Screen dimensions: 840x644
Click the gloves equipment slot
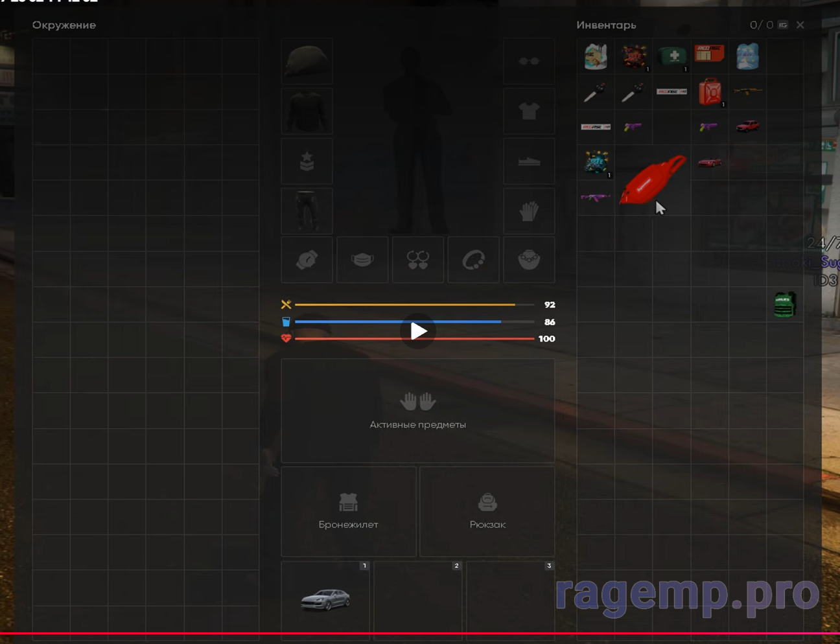tap(529, 211)
